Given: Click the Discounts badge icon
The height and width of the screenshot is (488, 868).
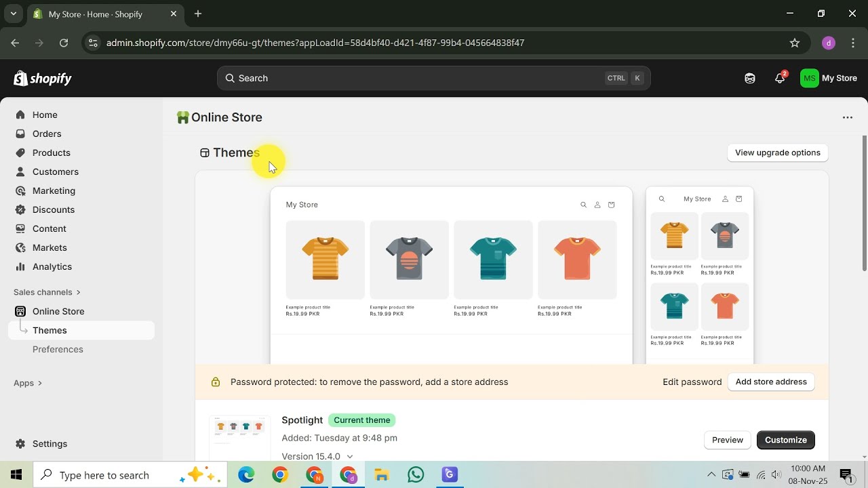Looking at the screenshot, I should coord(20,209).
